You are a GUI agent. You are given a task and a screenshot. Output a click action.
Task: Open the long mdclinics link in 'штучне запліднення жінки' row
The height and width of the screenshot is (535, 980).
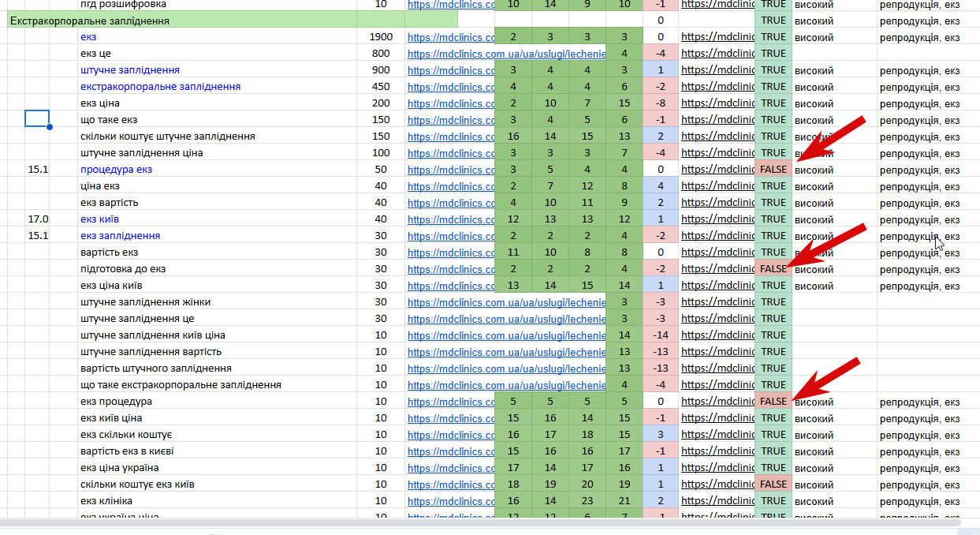pos(507,302)
